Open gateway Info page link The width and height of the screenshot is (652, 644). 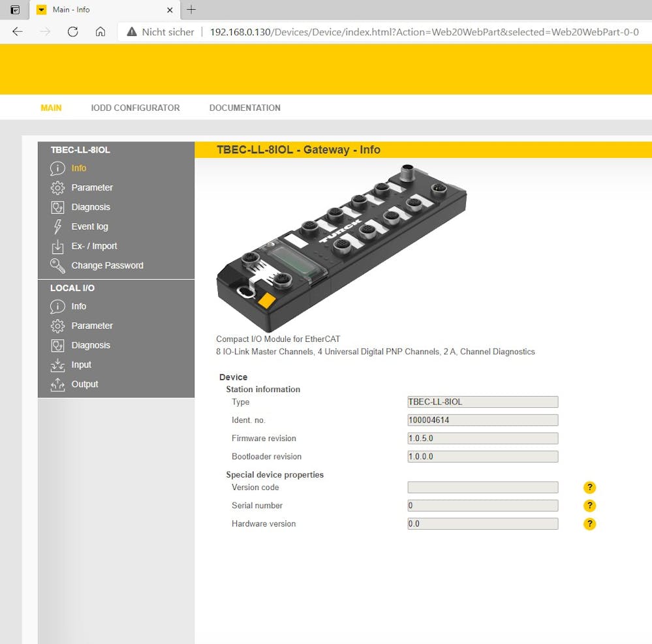click(x=79, y=168)
